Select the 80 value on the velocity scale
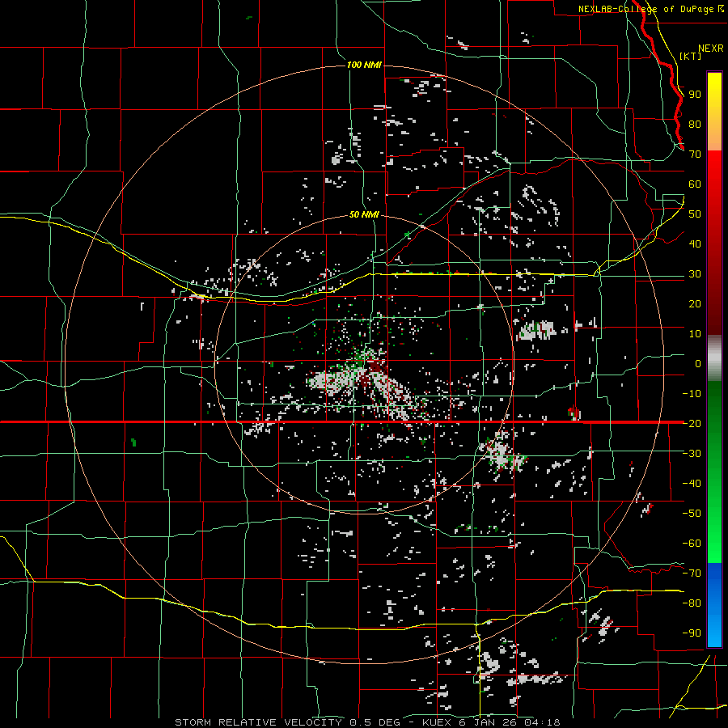The image size is (728, 728). (695, 124)
